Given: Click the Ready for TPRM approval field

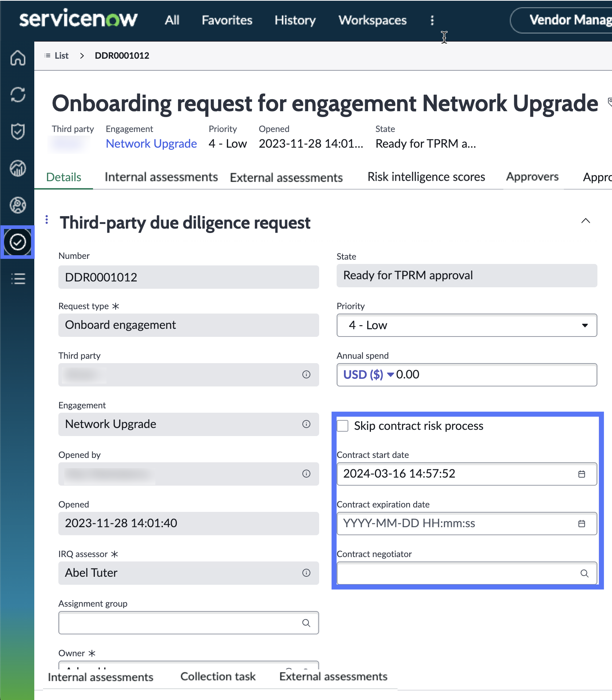Looking at the screenshot, I should (x=467, y=276).
